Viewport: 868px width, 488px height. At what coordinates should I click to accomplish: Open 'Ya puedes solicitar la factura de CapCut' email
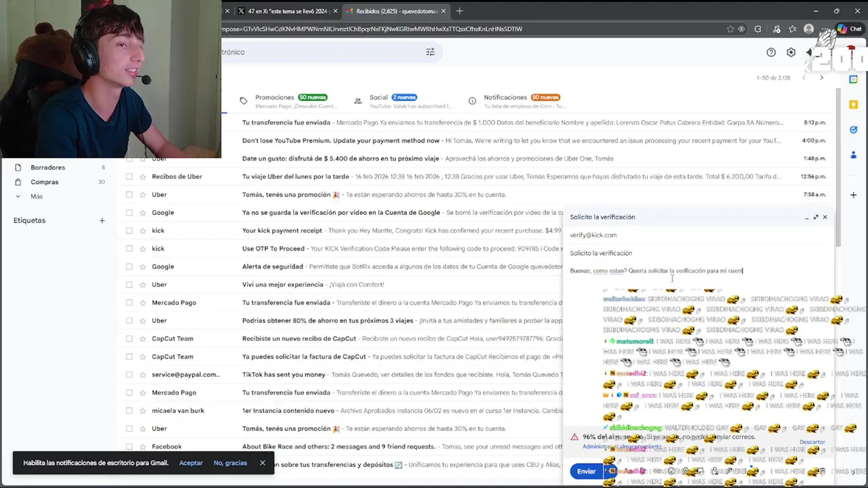[304, 357]
